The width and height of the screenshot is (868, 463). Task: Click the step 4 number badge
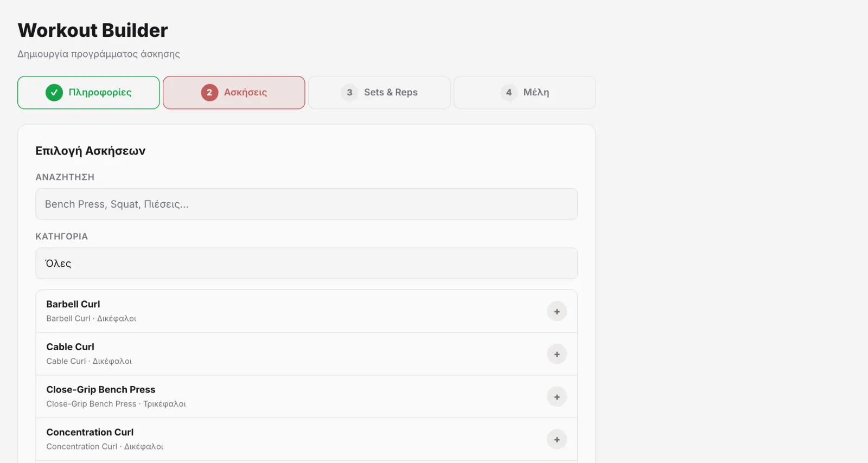coord(509,93)
